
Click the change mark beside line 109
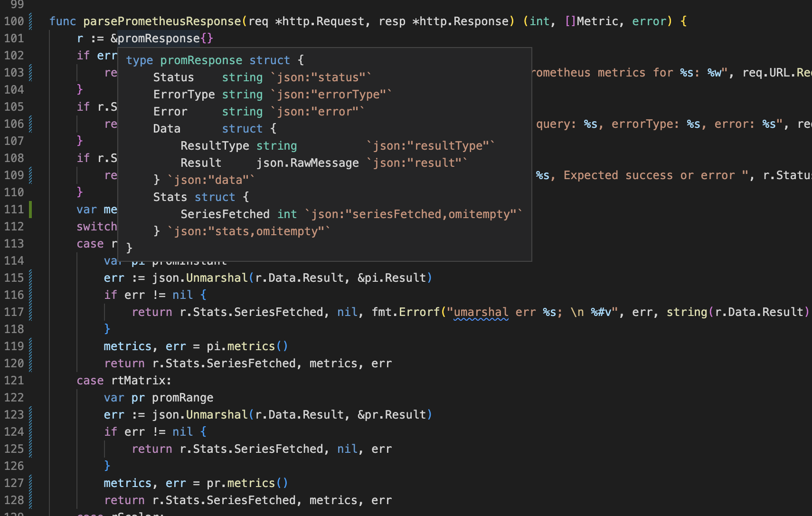(30, 175)
